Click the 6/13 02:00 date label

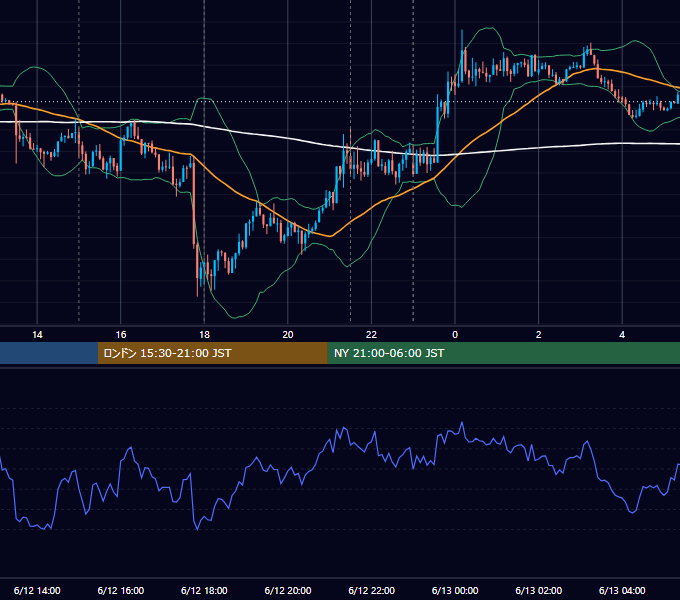539,590
